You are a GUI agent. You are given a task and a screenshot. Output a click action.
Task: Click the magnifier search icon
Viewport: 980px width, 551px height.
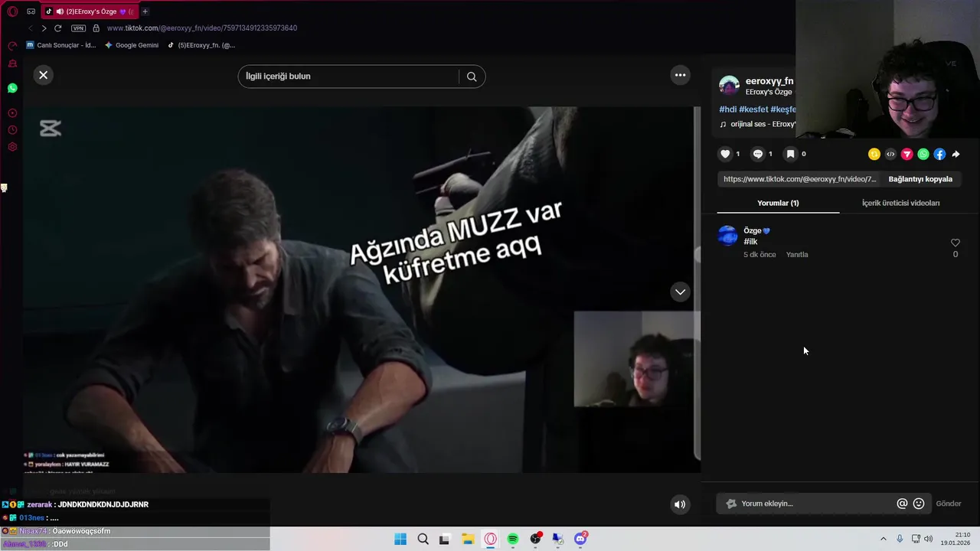coord(472,77)
